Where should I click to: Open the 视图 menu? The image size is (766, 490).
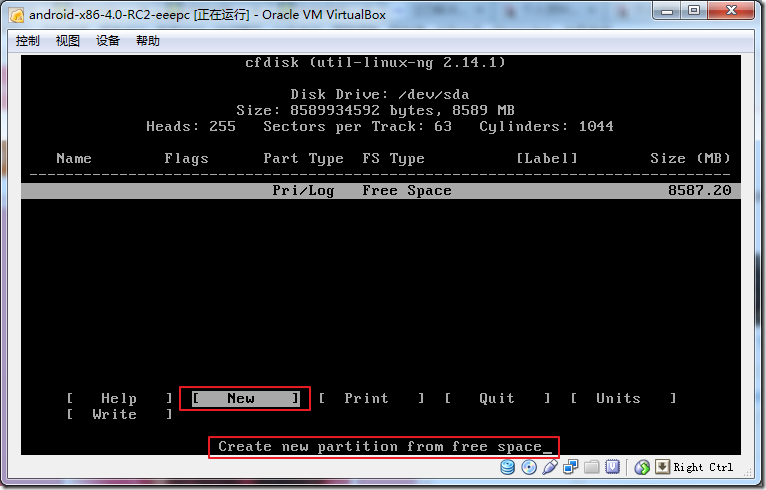pyautogui.click(x=67, y=41)
